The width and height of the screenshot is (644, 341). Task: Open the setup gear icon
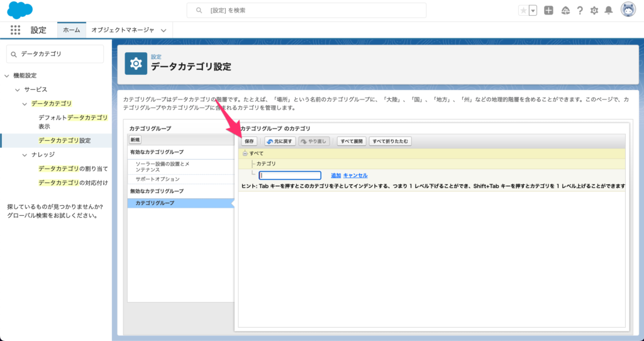[x=594, y=10]
